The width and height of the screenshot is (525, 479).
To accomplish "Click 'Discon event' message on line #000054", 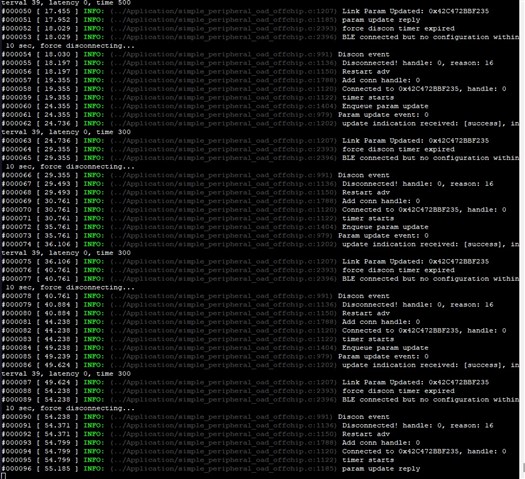I will [364, 55].
